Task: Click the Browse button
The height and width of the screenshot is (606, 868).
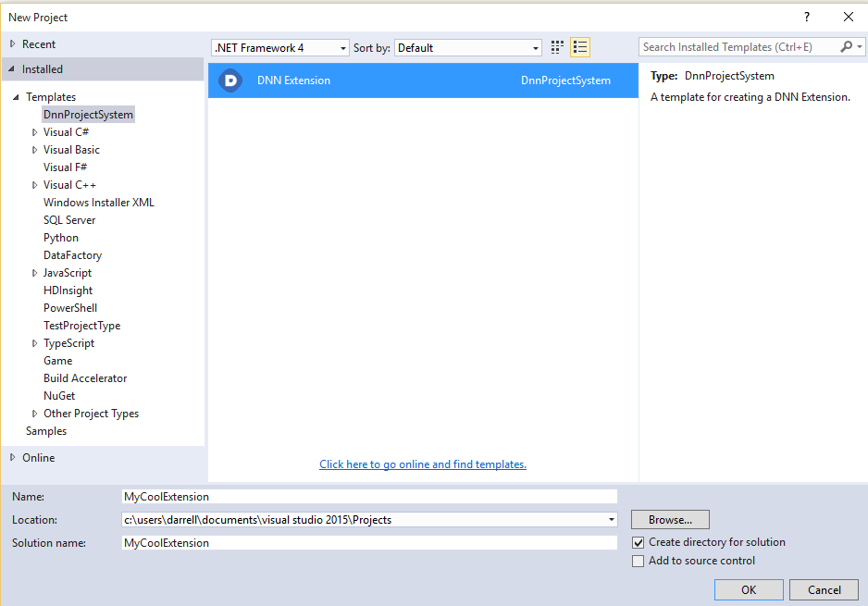Action: 669,519
